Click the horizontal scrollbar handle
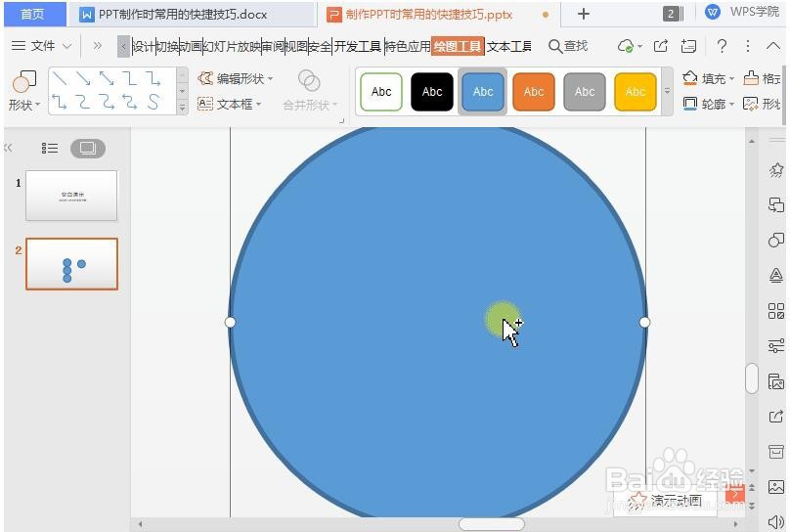Image resolution: width=790 pixels, height=532 pixels. tap(491, 524)
